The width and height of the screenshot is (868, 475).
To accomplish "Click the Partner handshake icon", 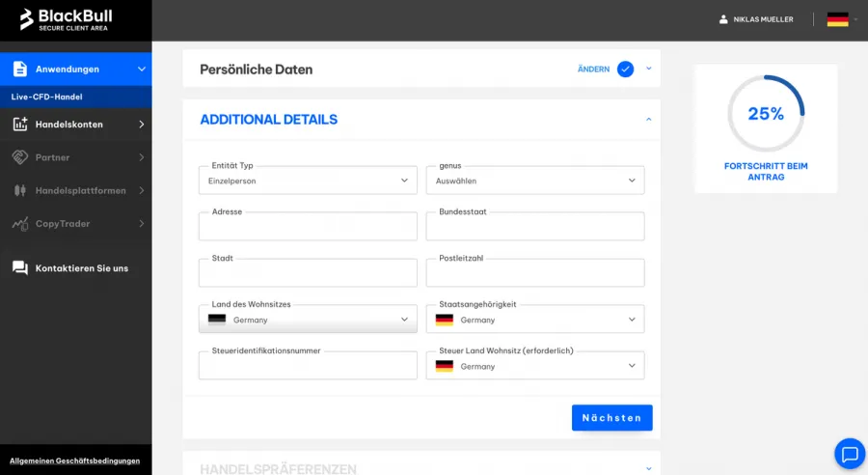I will [x=20, y=157].
